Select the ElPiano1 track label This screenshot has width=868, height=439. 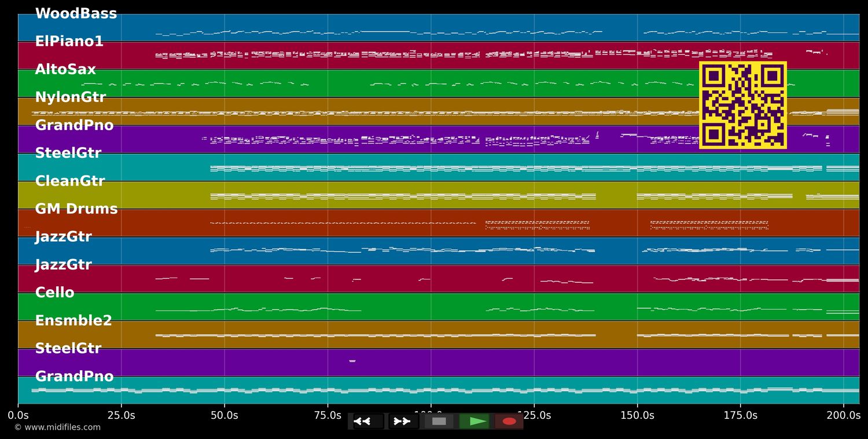point(69,42)
